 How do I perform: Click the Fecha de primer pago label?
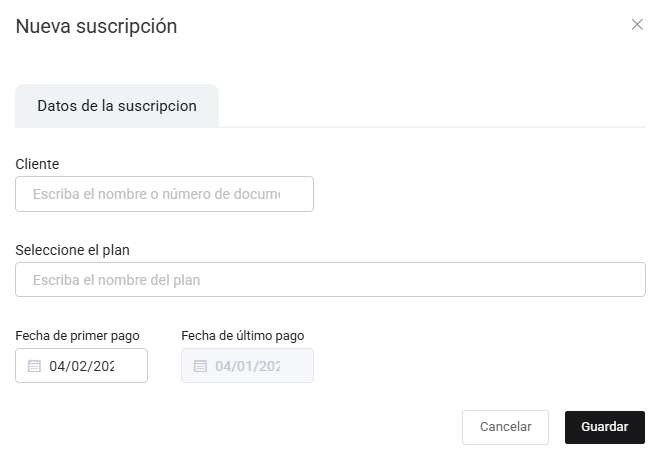[x=77, y=336]
